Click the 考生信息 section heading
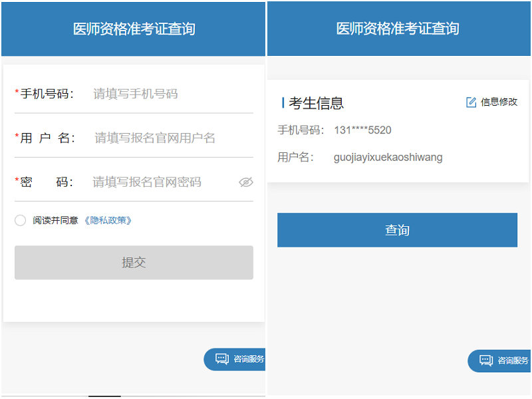This screenshot has width=532, height=399. click(x=317, y=103)
